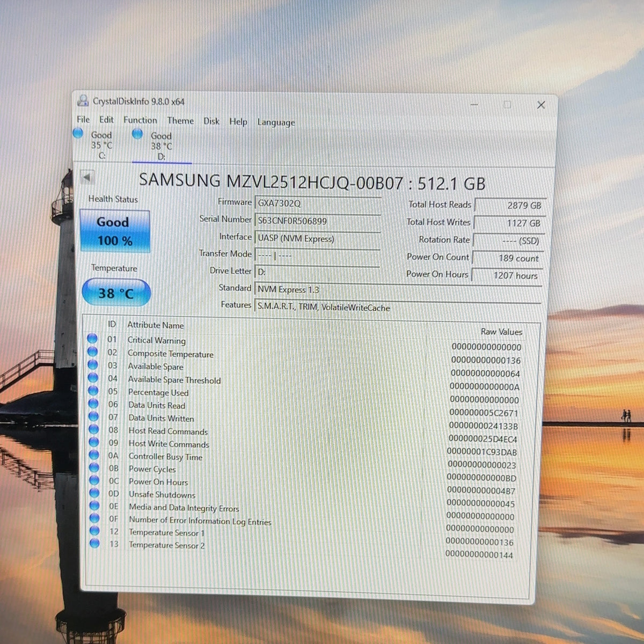Click the 1127 GB Total Host Writes value
Screen dimensions: 644x644
tap(509, 223)
